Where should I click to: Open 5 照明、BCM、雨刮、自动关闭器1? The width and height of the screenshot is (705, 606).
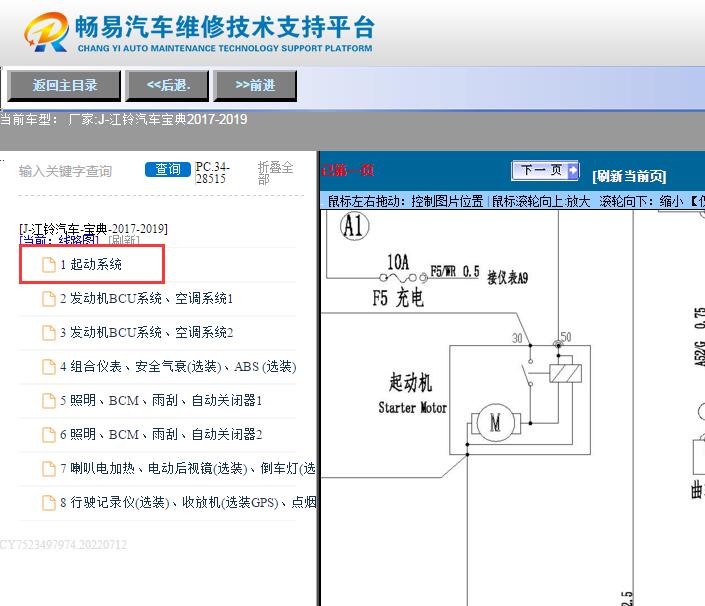click(161, 400)
